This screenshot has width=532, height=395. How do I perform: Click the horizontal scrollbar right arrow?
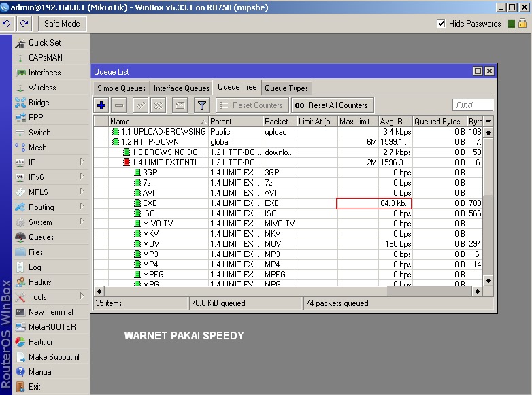click(477, 291)
